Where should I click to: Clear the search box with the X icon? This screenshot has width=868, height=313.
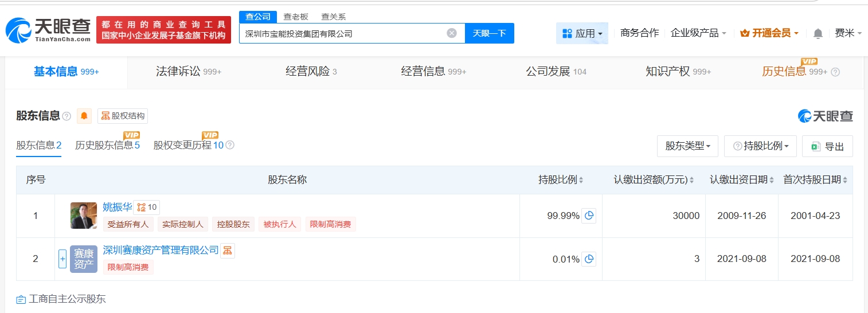[452, 33]
